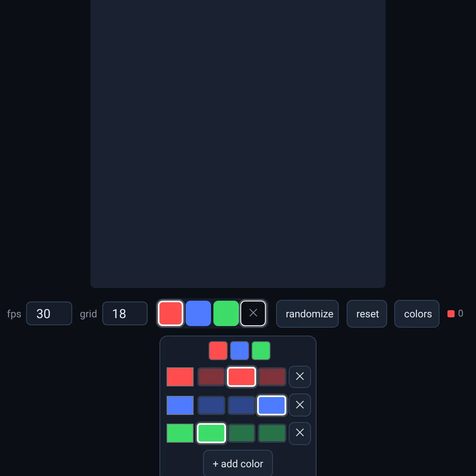The width and height of the screenshot is (476, 476).
Task: Click the empty canvas grid area
Action: (238, 143)
